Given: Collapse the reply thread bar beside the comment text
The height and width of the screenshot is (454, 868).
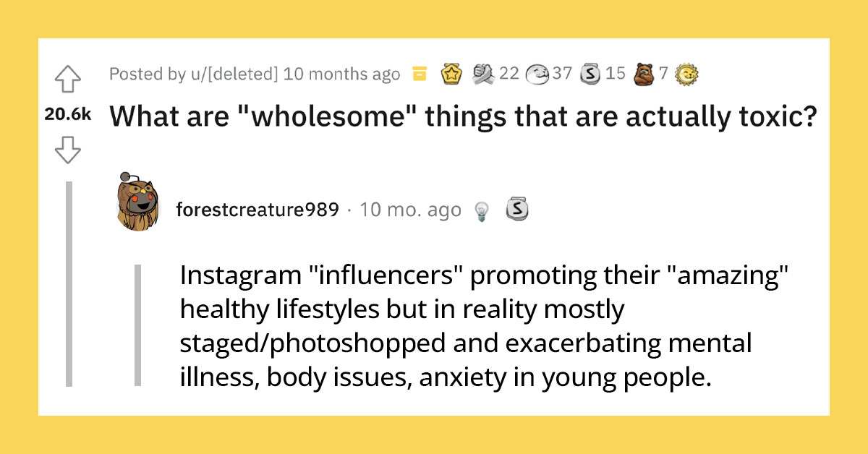Looking at the screenshot, I should [138, 325].
